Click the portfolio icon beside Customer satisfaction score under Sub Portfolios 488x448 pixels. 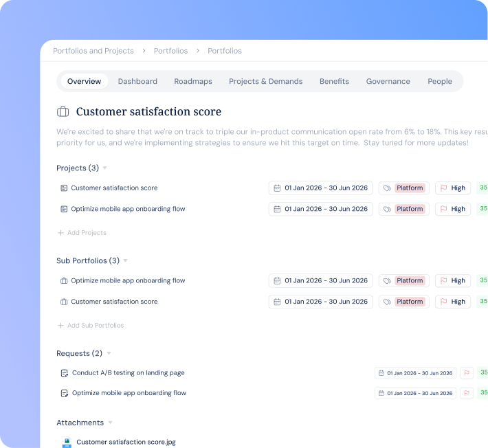(64, 302)
